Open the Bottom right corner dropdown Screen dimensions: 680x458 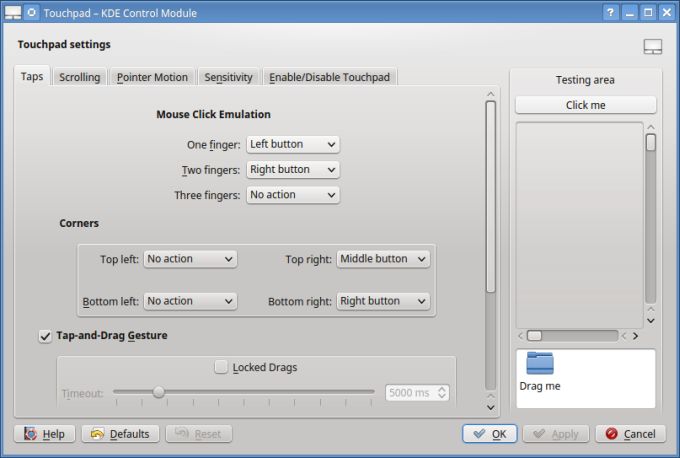pos(383,301)
